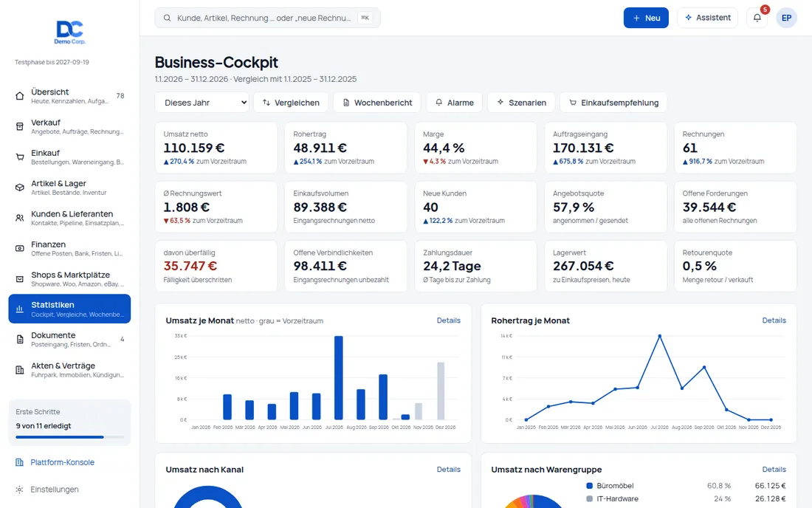Click the Einstellungen gear icon

(x=19, y=490)
